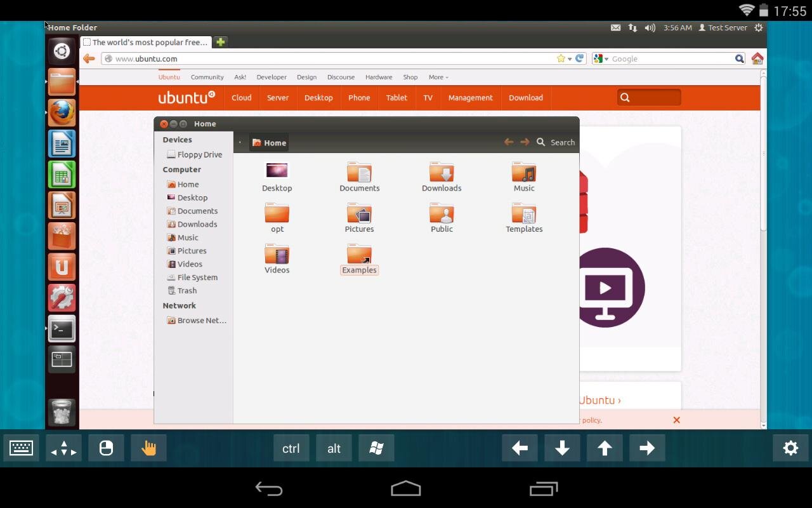Focus the orange ubuntu.com site search box
The width and height of the screenshot is (812, 508).
point(649,98)
